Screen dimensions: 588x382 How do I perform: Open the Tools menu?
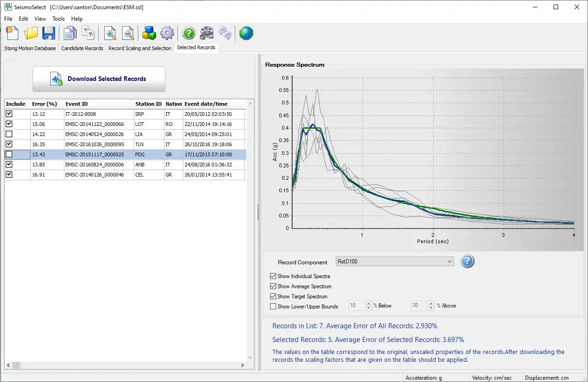coord(58,19)
